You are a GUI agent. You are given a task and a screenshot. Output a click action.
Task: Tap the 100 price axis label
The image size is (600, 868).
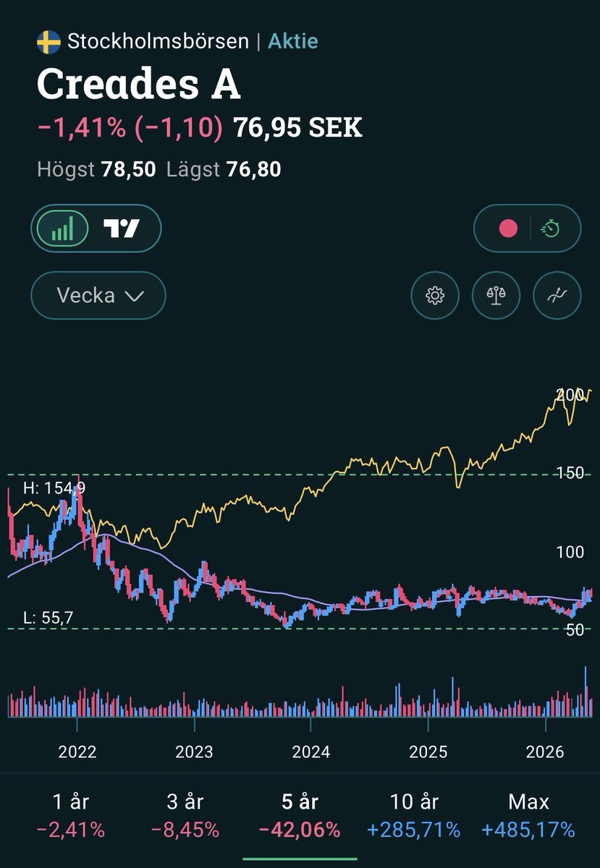pyautogui.click(x=570, y=551)
